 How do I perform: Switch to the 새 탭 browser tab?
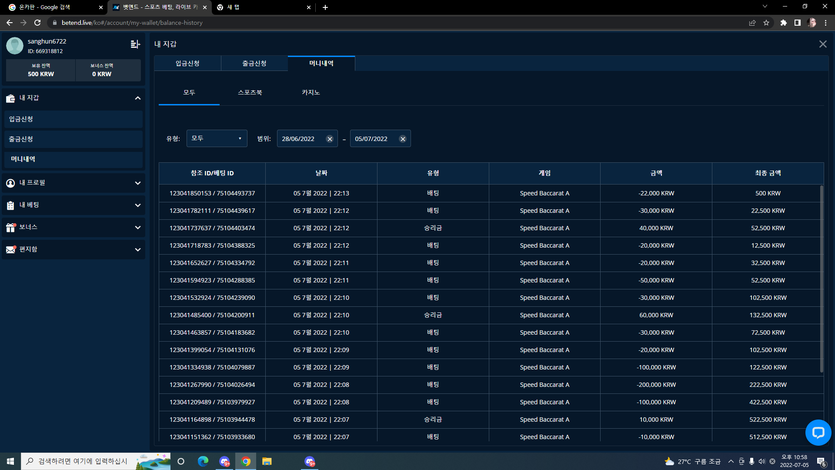pyautogui.click(x=264, y=7)
